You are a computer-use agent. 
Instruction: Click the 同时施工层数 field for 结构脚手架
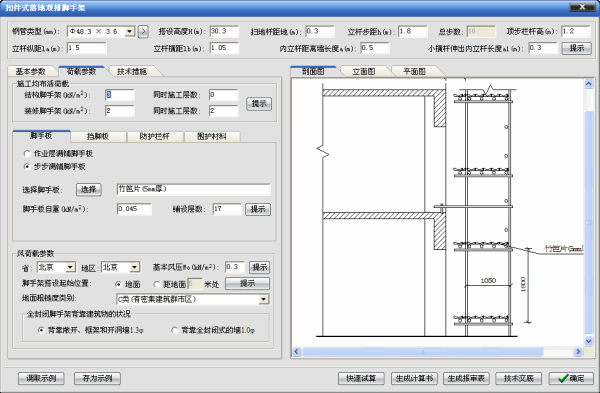(223, 95)
